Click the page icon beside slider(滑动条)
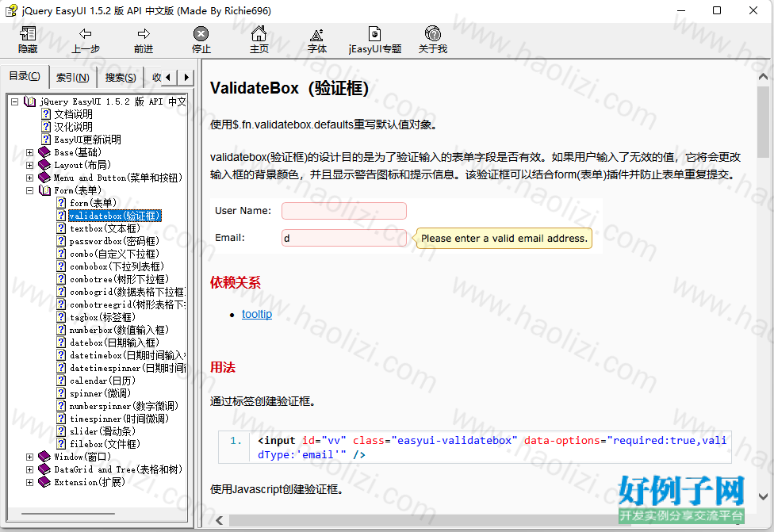 click(61, 431)
